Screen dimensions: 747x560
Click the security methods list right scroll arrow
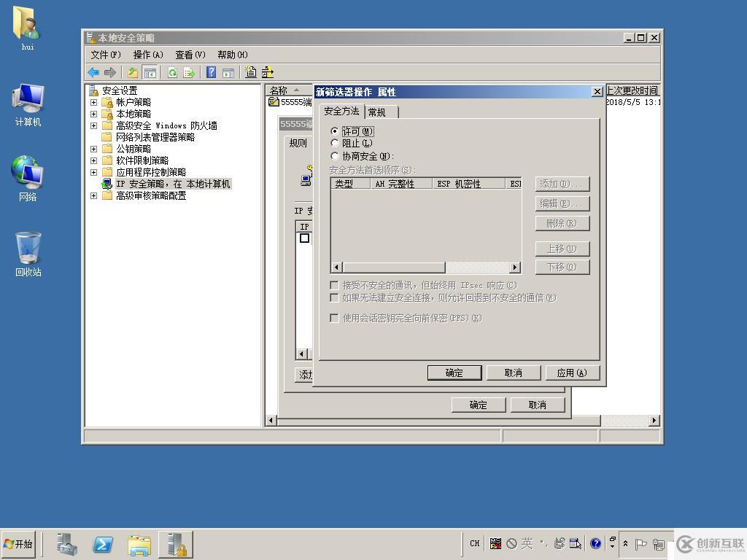515,268
